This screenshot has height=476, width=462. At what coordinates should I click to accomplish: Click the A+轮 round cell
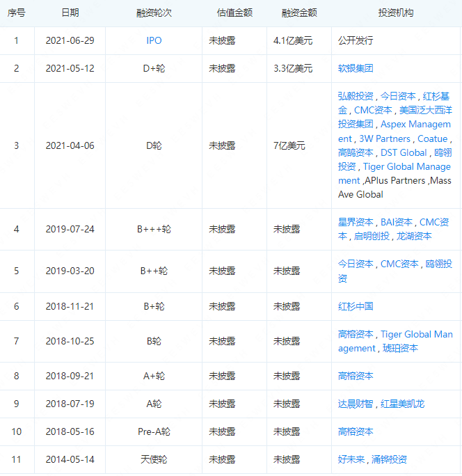154,376
